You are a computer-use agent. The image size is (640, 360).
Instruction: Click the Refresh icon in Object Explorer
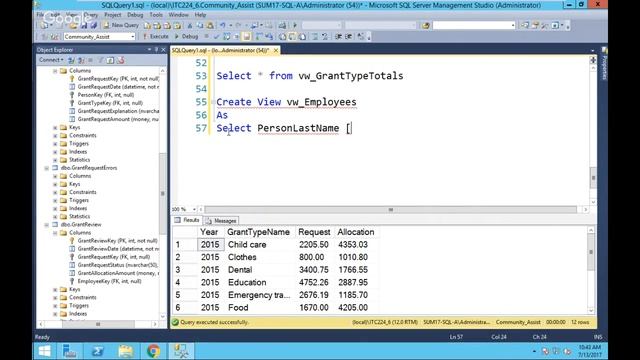(110, 60)
